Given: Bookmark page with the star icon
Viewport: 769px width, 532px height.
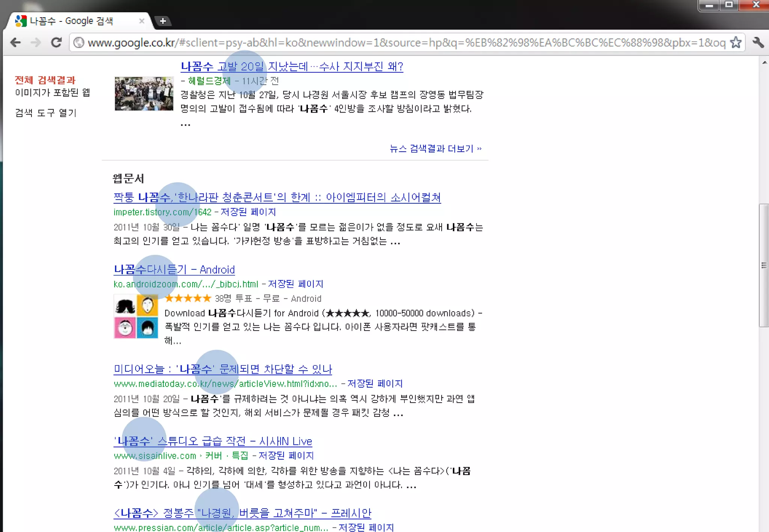Looking at the screenshot, I should coord(736,42).
